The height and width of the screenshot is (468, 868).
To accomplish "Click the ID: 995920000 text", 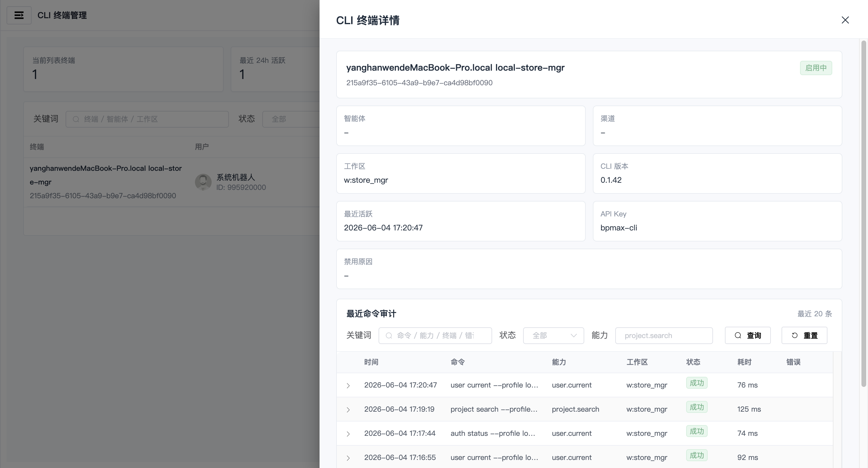I will tap(241, 187).
